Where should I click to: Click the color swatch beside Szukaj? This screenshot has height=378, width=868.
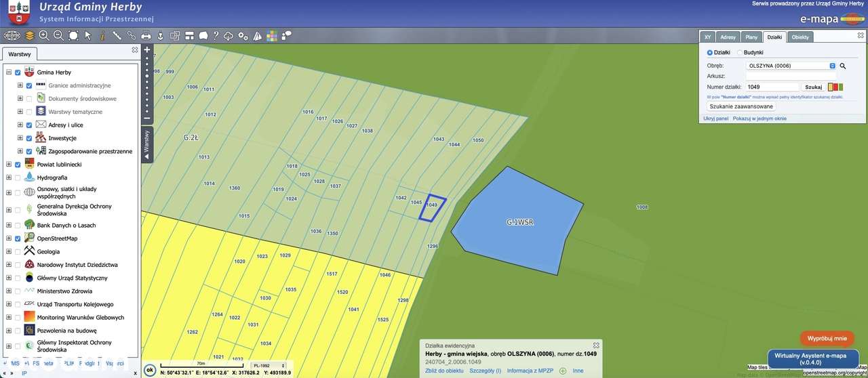pos(835,87)
